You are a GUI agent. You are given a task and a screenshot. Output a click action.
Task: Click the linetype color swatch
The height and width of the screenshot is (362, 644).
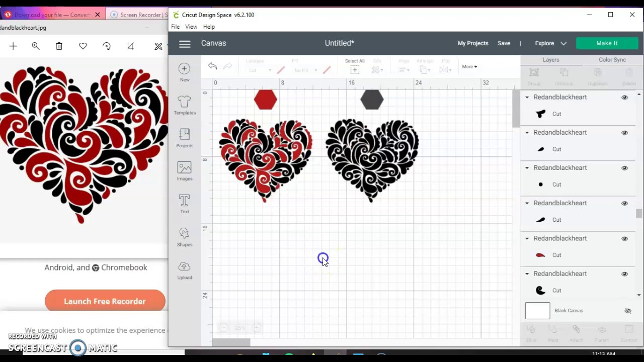pyautogui.click(x=281, y=70)
